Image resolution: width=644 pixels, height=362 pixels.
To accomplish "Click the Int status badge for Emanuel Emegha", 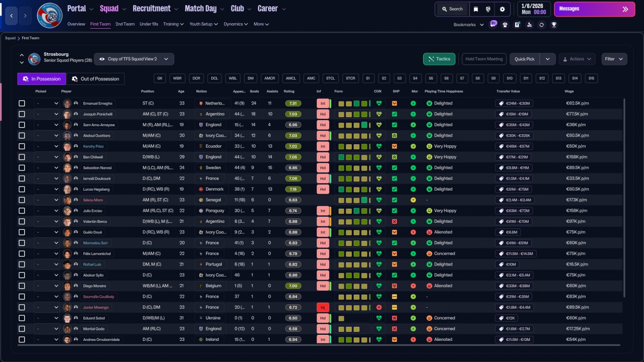I will 323,103.
